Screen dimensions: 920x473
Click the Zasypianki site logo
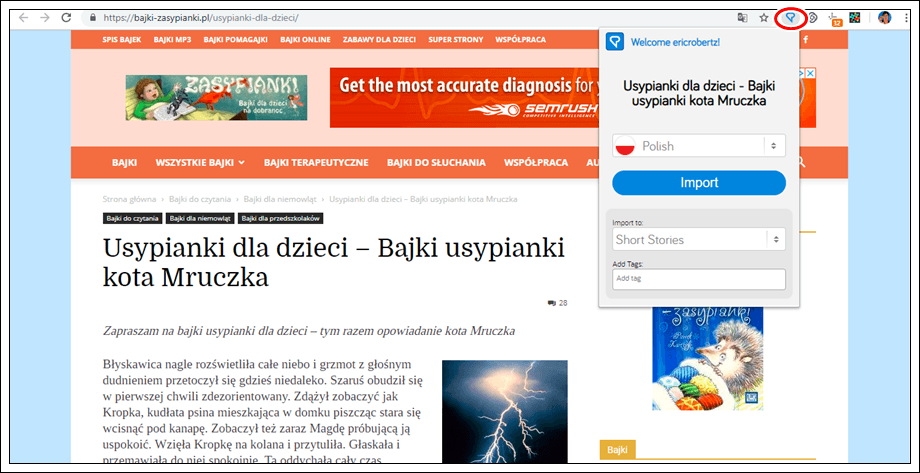click(217, 98)
